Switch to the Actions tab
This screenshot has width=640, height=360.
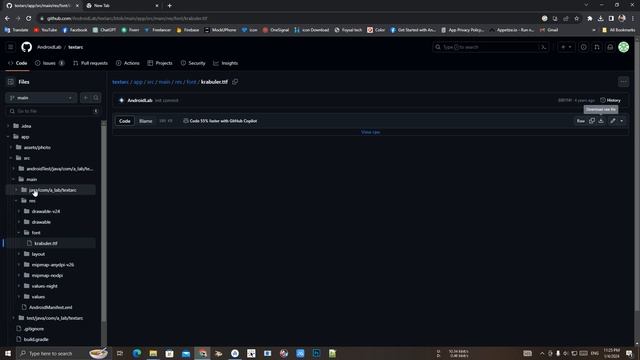pyautogui.click(x=128, y=63)
